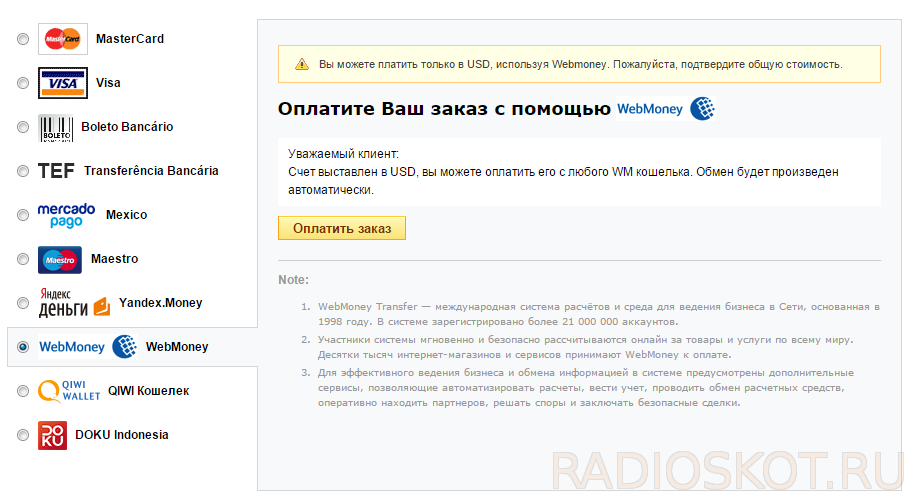
Task: Click the warning triangle icon in notice
Action: click(x=301, y=64)
